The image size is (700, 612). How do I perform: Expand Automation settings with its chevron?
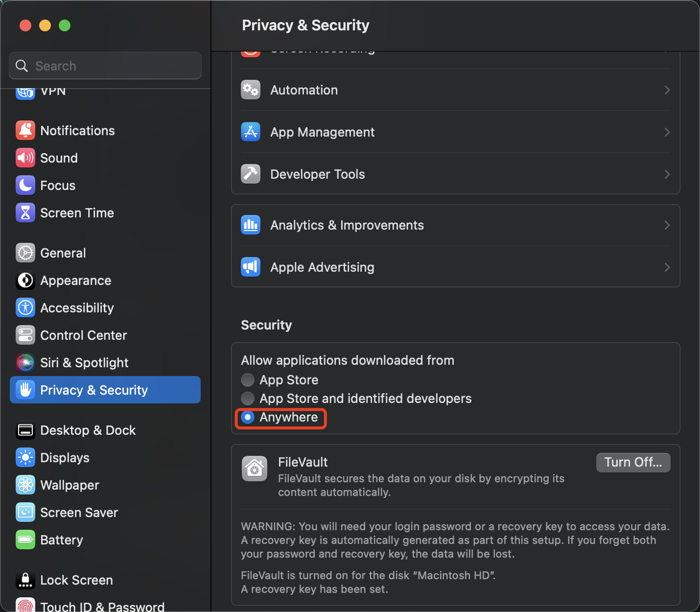point(667,90)
